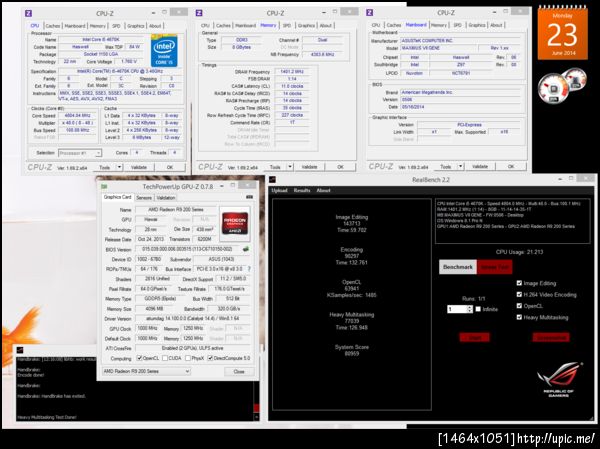Click the save BIOS chip icon in GPU-Z
Viewport: 600px width, 449px height.
point(246,249)
